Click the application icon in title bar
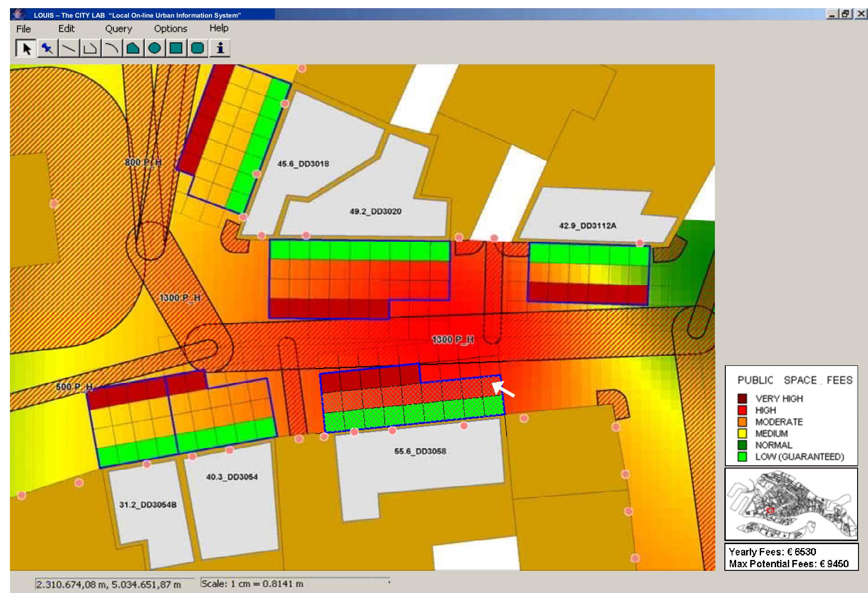Viewport: 868px width, 593px height. 19,14
